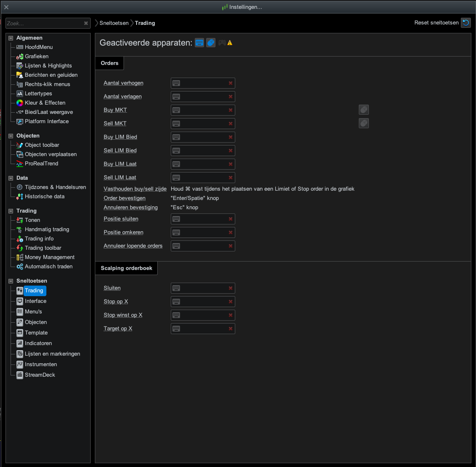The width and height of the screenshot is (476, 467).
Task: Click the mouse icon beside Buy MKT
Action: pos(364,110)
